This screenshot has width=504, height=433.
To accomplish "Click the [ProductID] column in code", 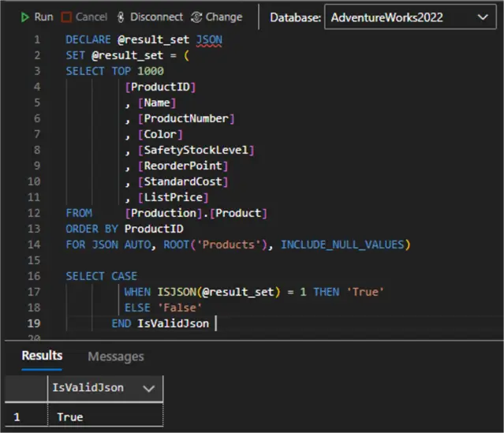I will (160, 87).
